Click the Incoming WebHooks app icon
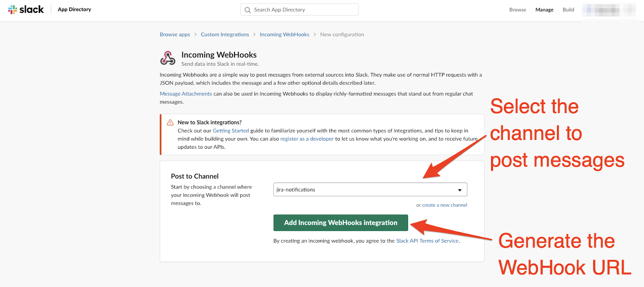644x287 pixels. pyautogui.click(x=168, y=58)
